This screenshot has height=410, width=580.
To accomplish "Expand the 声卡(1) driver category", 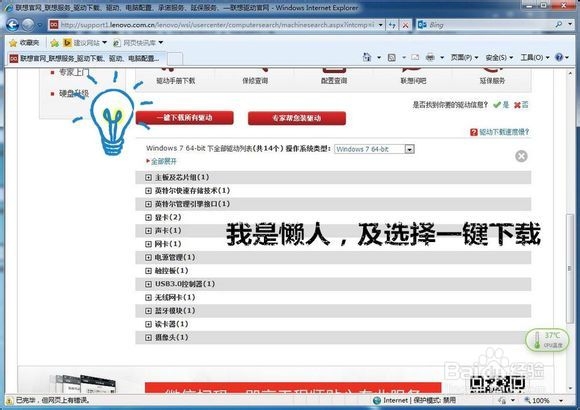I will [148, 231].
